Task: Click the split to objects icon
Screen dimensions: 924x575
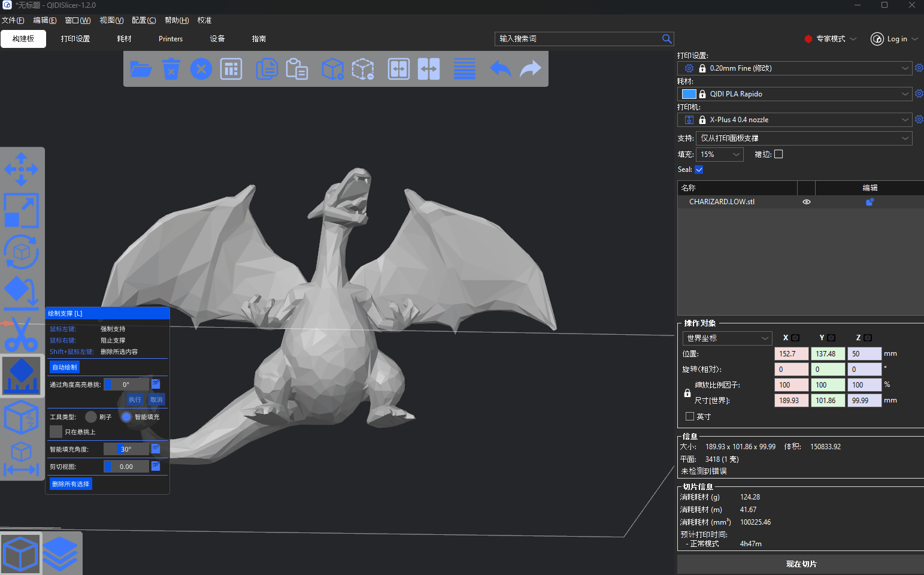Action: (399, 69)
